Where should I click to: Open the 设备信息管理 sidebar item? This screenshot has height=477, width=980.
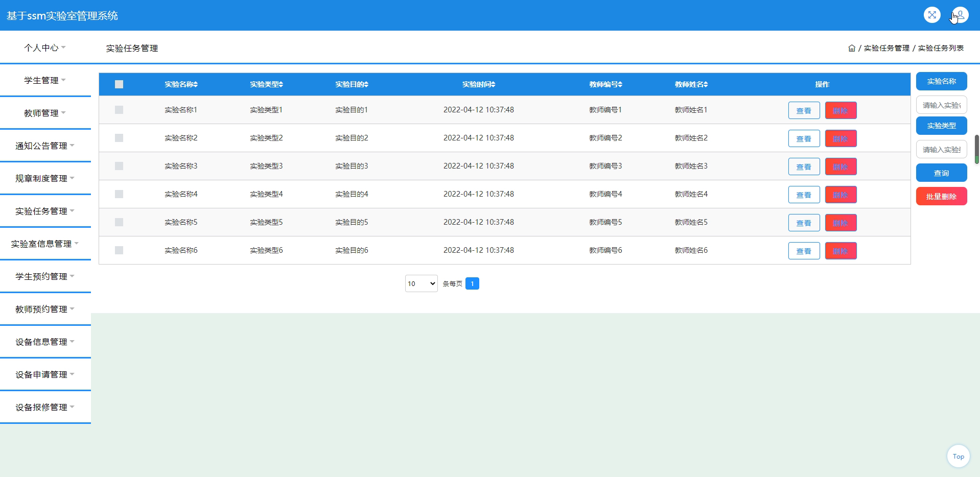click(x=45, y=342)
